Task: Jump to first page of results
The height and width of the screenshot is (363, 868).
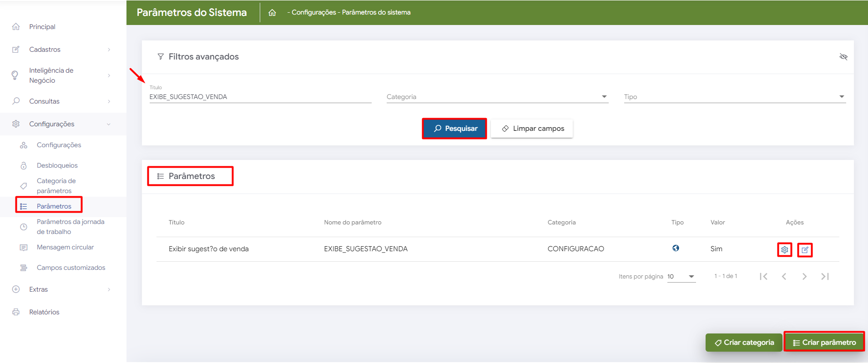Action: coord(763,276)
